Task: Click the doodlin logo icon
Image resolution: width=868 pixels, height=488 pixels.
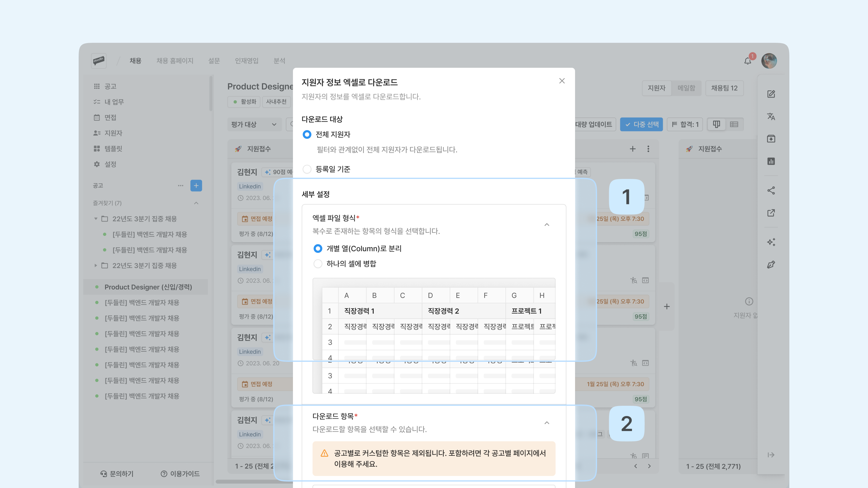Action: click(x=99, y=61)
